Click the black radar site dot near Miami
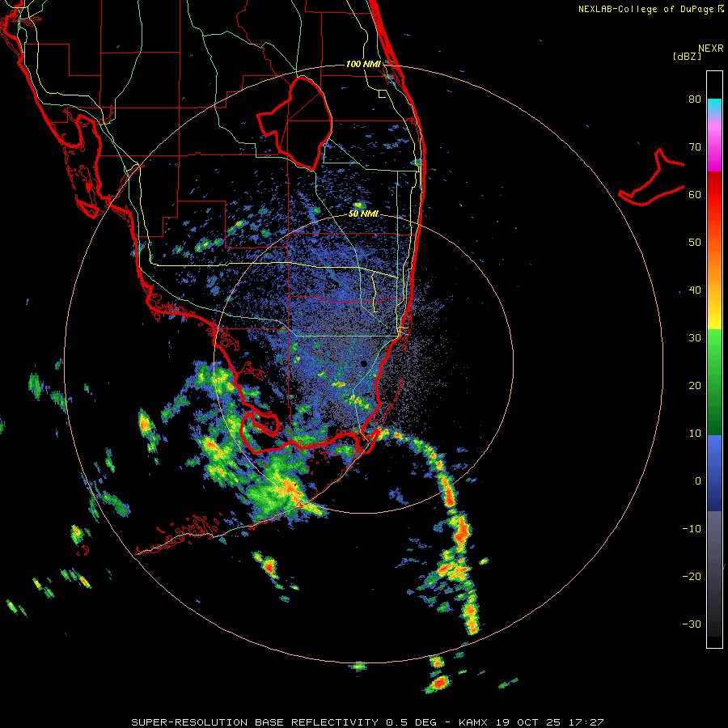Viewport: 728px width, 728px height. pos(363,363)
